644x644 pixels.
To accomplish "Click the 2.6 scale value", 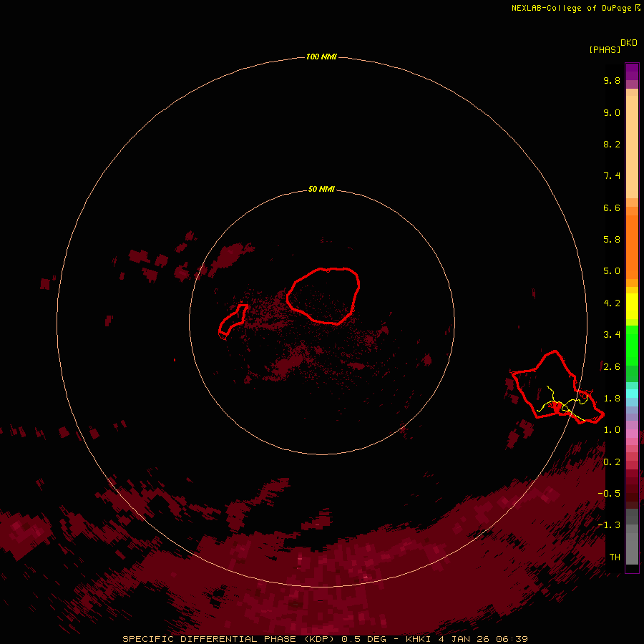I will 612,367.
